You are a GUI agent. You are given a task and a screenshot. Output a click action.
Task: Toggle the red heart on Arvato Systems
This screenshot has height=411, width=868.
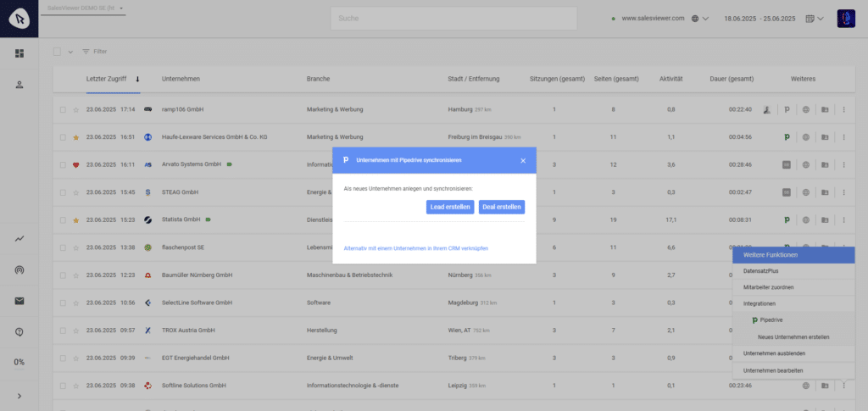click(76, 165)
